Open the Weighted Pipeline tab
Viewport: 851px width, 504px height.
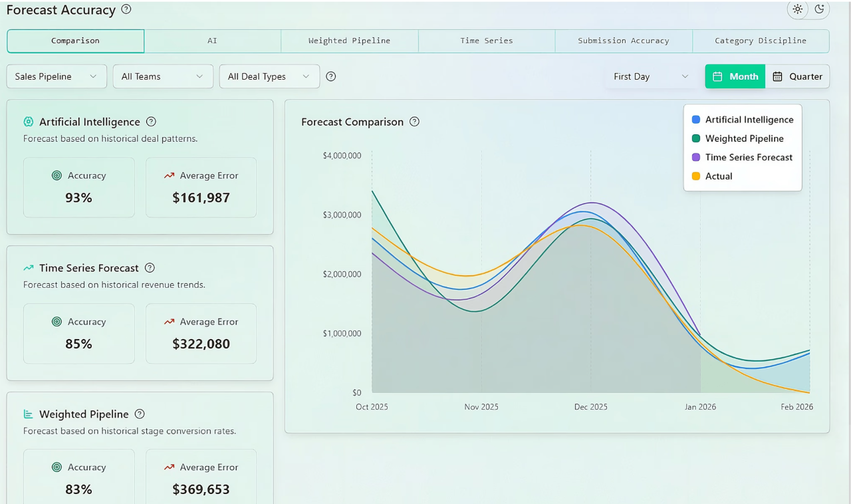[349, 41]
